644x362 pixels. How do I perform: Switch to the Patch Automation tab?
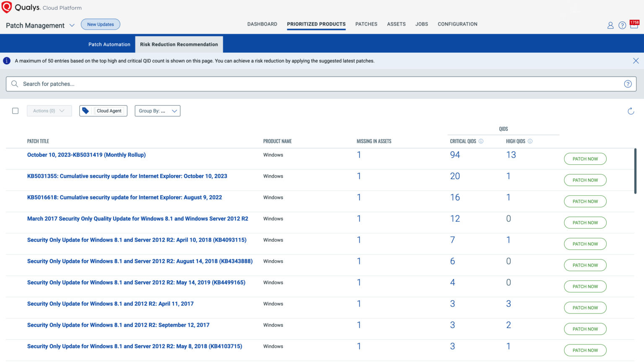(109, 44)
